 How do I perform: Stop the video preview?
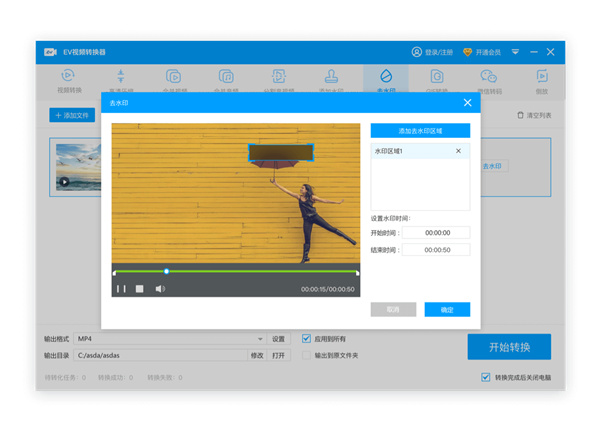tap(140, 289)
